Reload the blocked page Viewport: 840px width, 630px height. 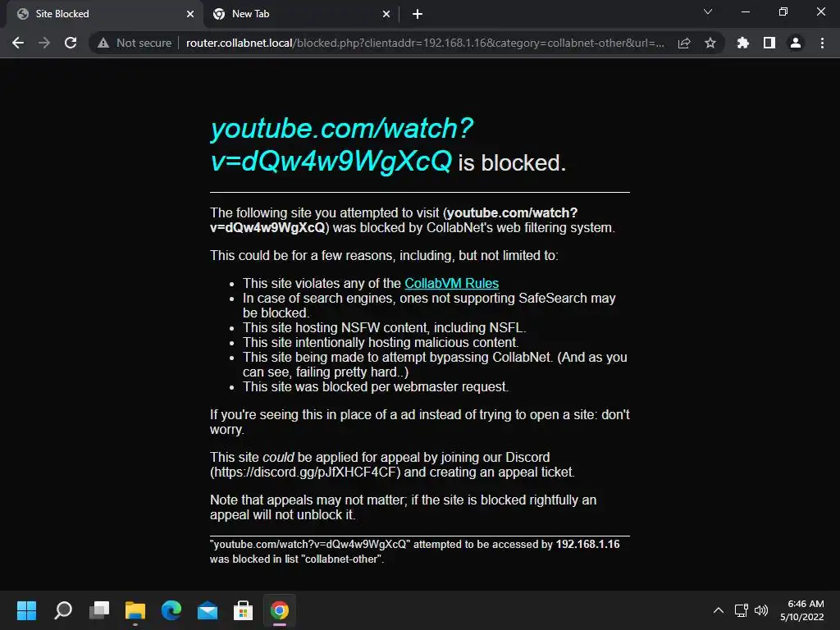[x=71, y=43]
